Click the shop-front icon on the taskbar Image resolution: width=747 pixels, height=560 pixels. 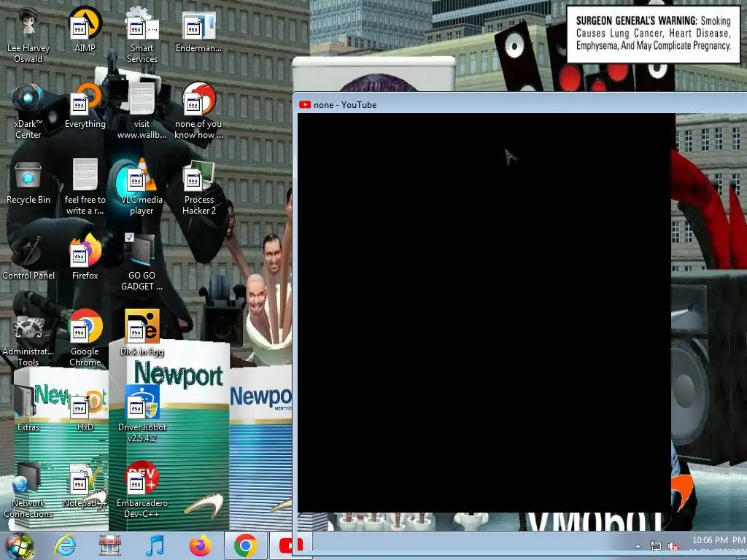click(x=110, y=545)
